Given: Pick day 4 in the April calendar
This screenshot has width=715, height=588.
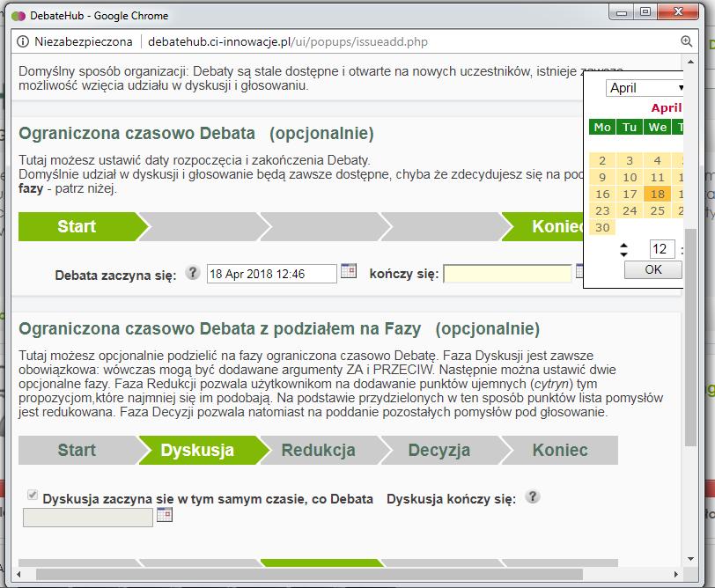Looking at the screenshot, I should pos(657,160).
